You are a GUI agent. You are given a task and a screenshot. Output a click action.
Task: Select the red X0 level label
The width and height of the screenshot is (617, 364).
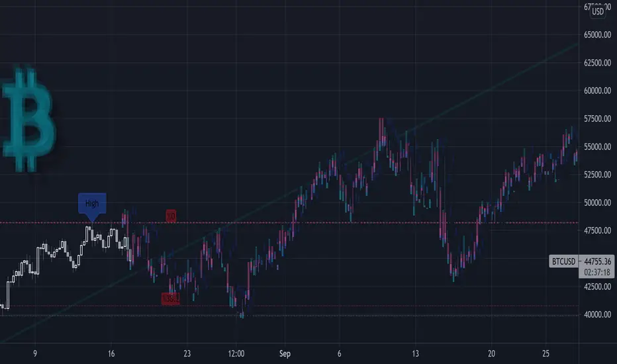tap(171, 216)
